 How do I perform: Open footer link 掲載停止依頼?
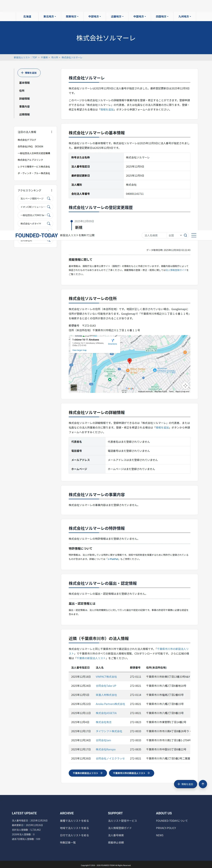116,842
